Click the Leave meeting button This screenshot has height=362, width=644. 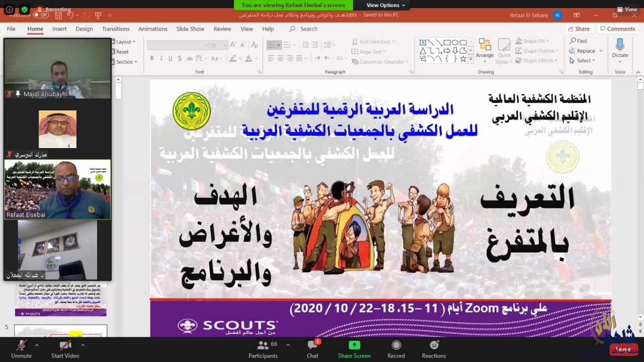pos(623,349)
